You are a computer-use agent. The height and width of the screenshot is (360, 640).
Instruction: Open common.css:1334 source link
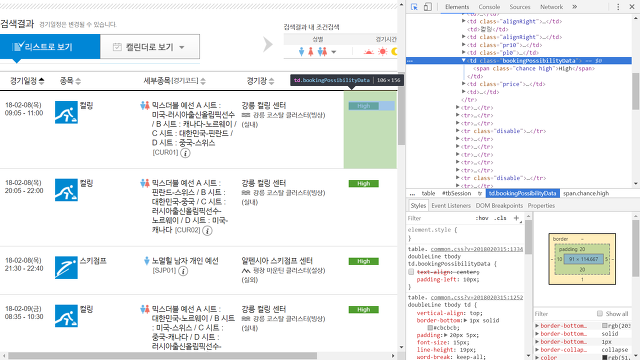[x=477, y=249]
